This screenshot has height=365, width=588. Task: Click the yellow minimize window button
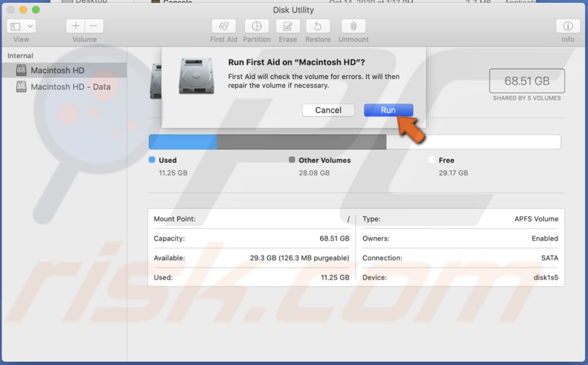(23, 10)
